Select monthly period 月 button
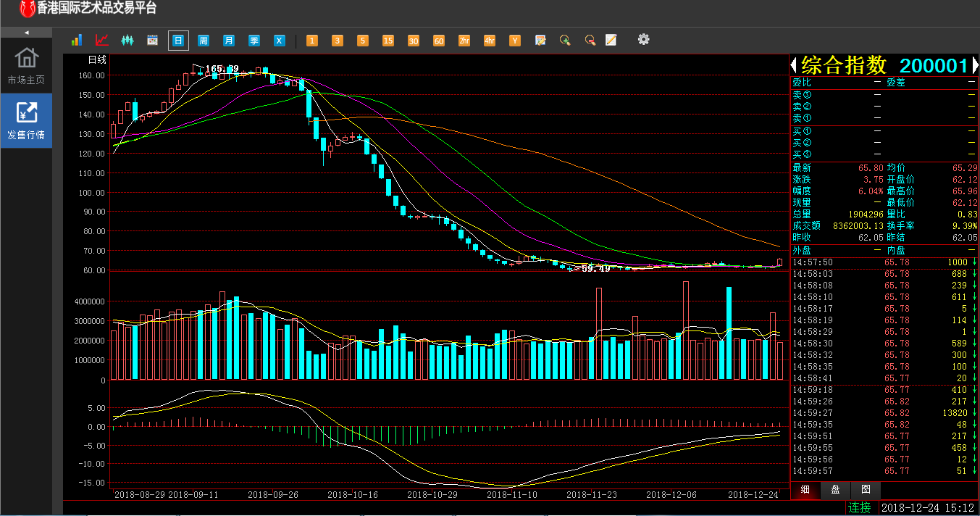 pos(229,41)
